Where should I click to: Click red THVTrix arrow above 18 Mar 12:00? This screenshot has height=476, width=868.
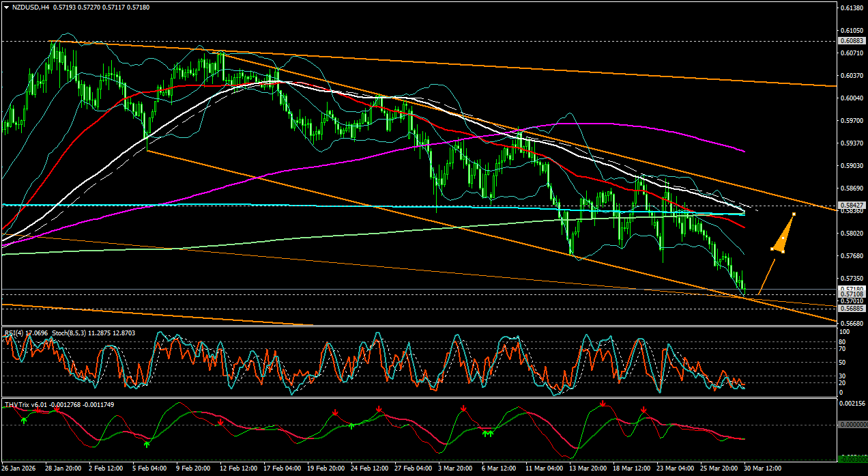pyautogui.click(x=643, y=410)
